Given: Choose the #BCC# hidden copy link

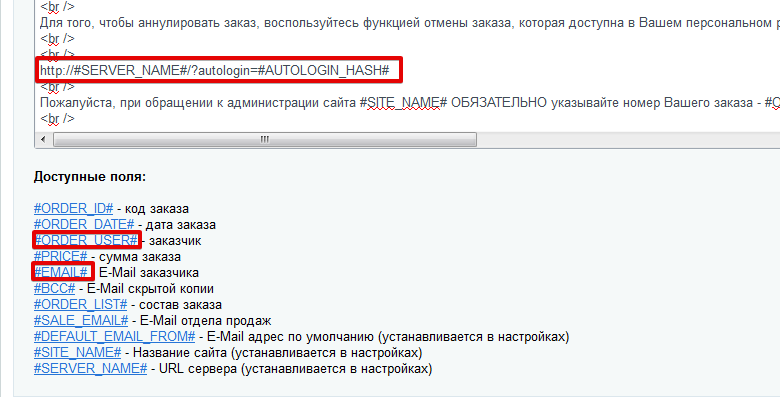Looking at the screenshot, I should coord(54,289).
